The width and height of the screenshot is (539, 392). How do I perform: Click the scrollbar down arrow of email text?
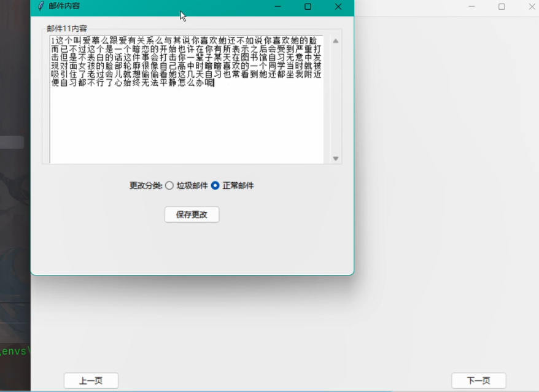click(336, 158)
